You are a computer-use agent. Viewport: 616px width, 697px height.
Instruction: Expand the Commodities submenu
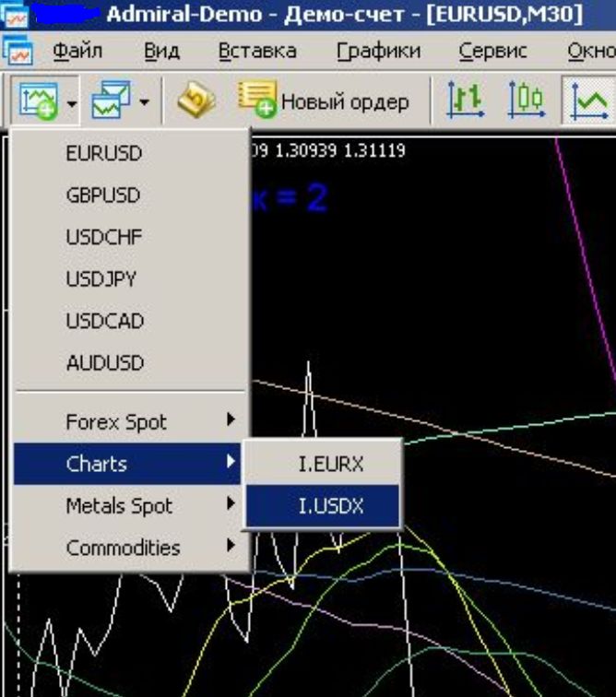click(129, 548)
